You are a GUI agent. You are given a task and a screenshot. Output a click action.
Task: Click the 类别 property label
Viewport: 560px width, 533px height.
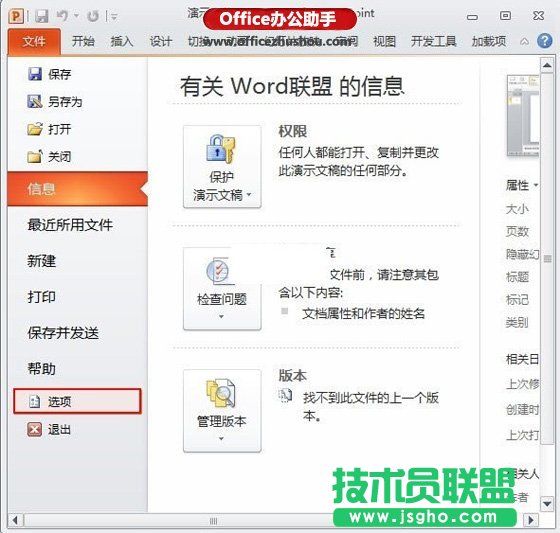pos(517,323)
